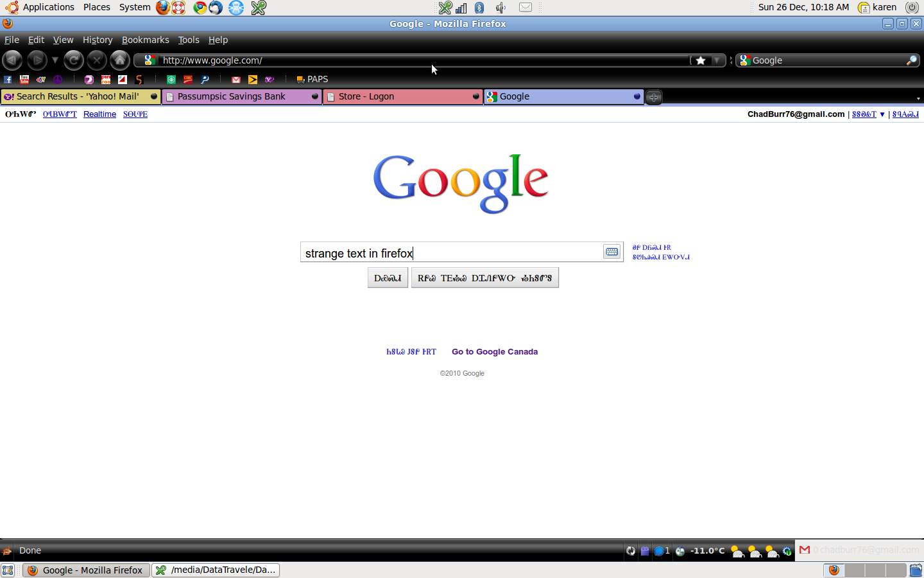Screen dimensions: 924x578
Task: Open the PAPS bookmark
Action: tap(312, 80)
